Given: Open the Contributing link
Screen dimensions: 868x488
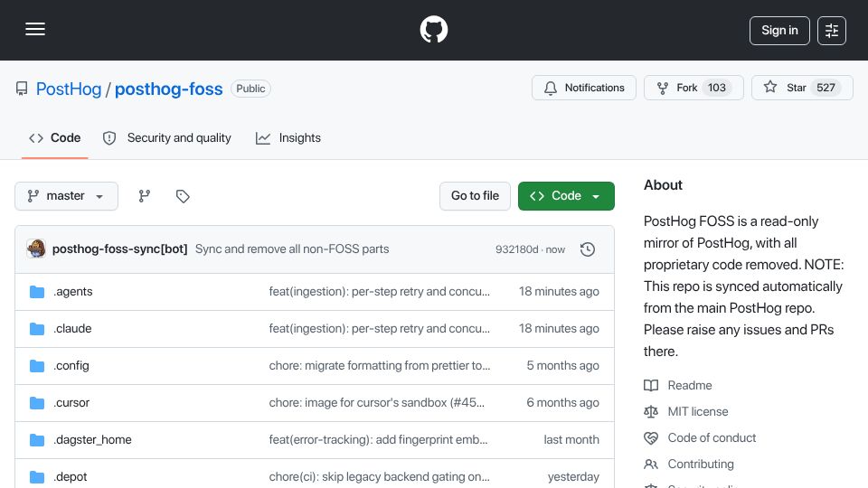Looking at the screenshot, I should 701,464.
